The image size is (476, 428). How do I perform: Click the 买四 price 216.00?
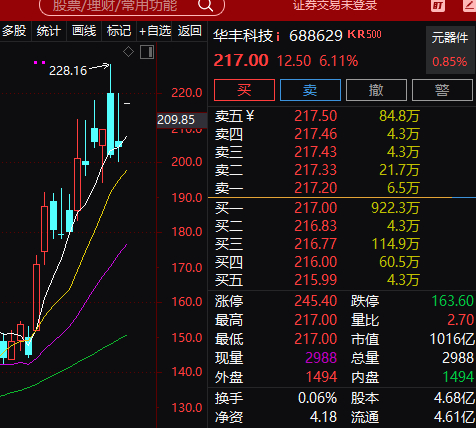point(316,262)
